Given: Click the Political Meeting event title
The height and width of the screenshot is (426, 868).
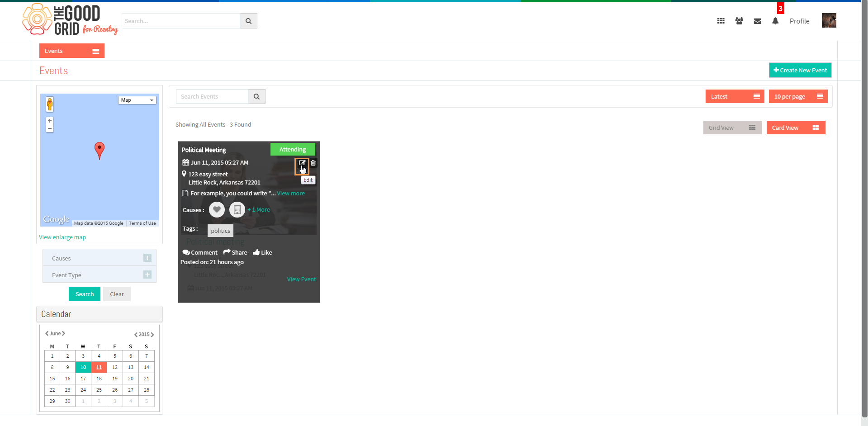Looking at the screenshot, I should (204, 150).
